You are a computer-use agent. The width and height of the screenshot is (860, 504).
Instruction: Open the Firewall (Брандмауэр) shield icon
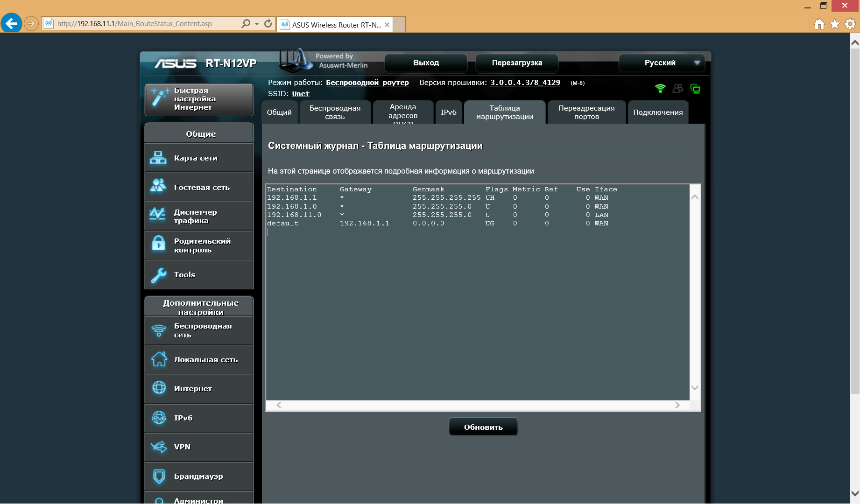(x=158, y=476)
